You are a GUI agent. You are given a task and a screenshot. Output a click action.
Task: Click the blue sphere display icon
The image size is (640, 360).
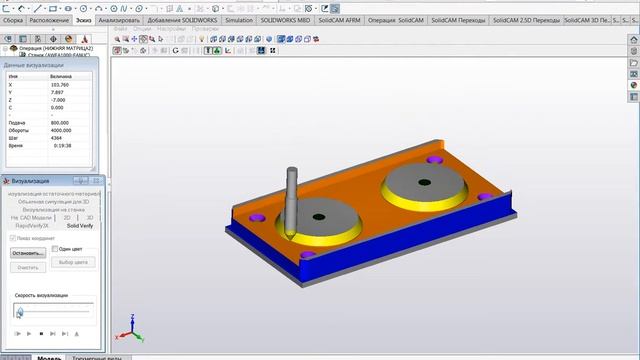click(269, 39)
